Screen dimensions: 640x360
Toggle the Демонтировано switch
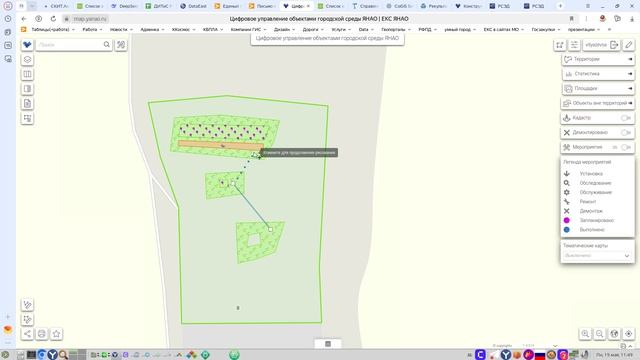coord(626,133)
